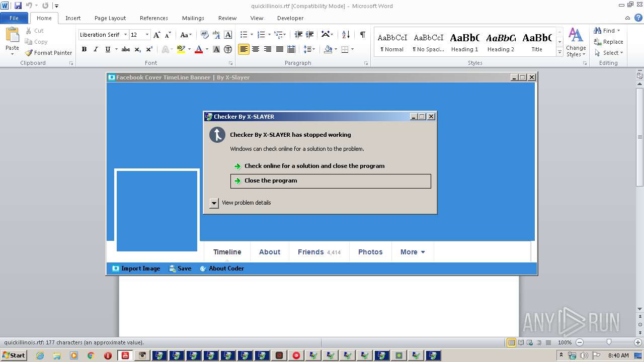
Task: Toggle Show/Hide paragraph marks
Action: pyautogui.click(x=362, y=35)
